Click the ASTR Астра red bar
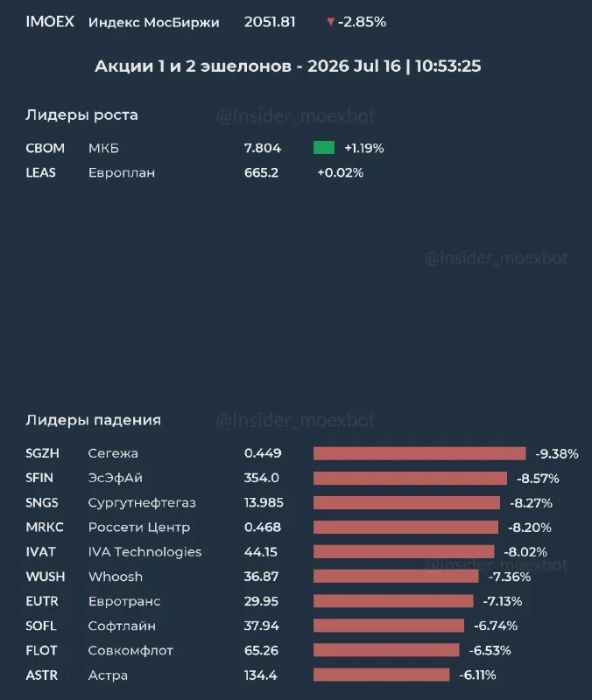 [x=382, y=675]
